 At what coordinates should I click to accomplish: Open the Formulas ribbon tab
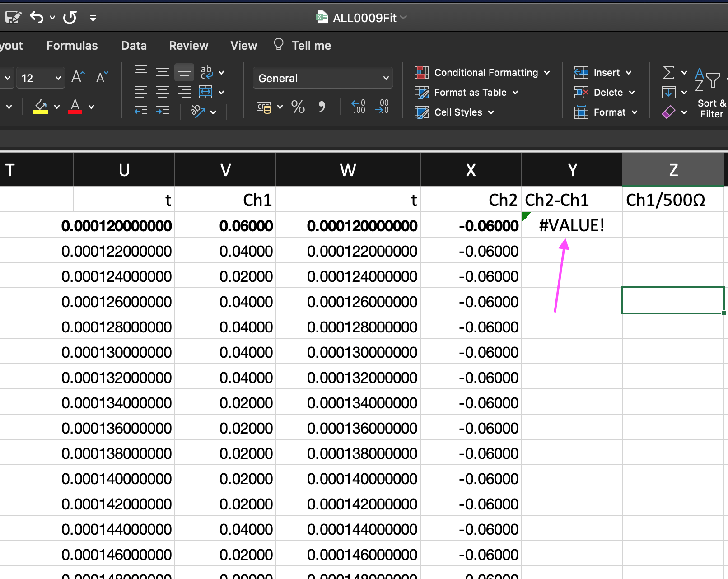(72, 46)
